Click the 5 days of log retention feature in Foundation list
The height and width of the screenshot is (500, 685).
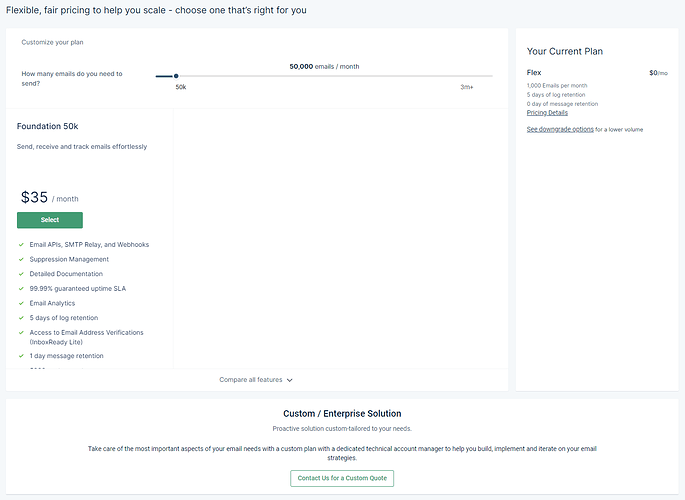[x=64, y=318]
